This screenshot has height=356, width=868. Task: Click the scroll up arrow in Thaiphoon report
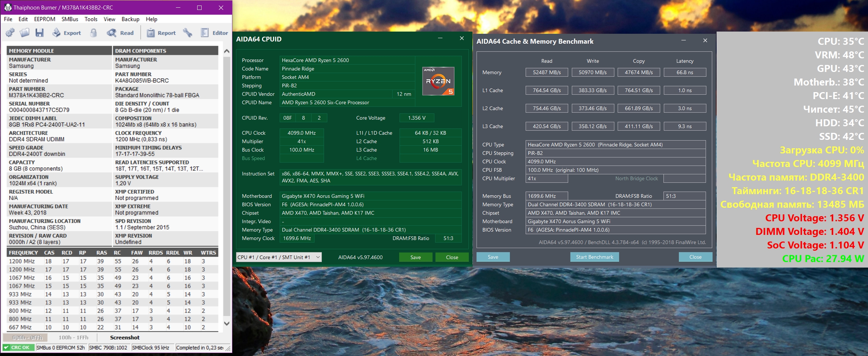pos(227,51)
